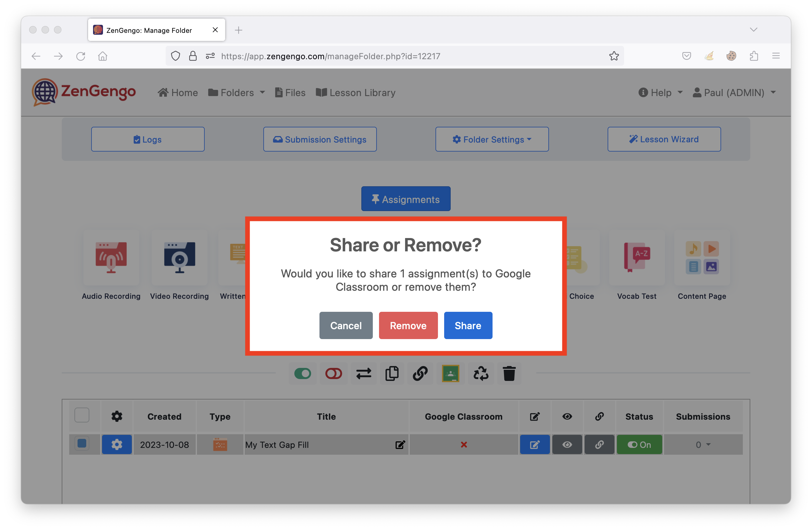Click blue edit button for My Text Gap Fill
Viewport: 812px width, 530px height.
click(535, 444)
